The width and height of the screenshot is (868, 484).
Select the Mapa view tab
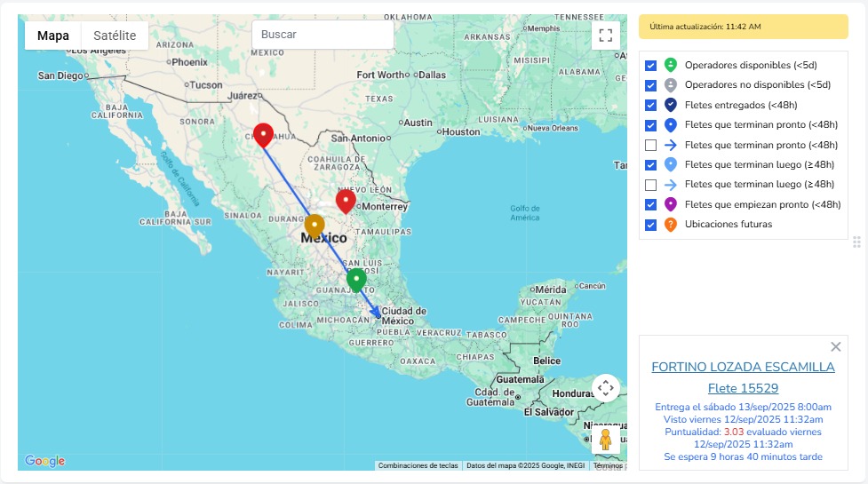point(53,36)
